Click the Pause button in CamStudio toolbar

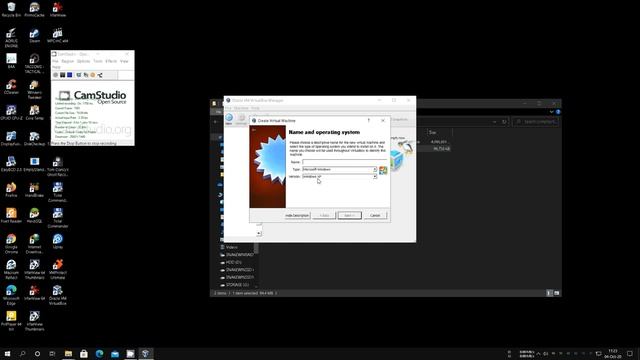point(63,75)
